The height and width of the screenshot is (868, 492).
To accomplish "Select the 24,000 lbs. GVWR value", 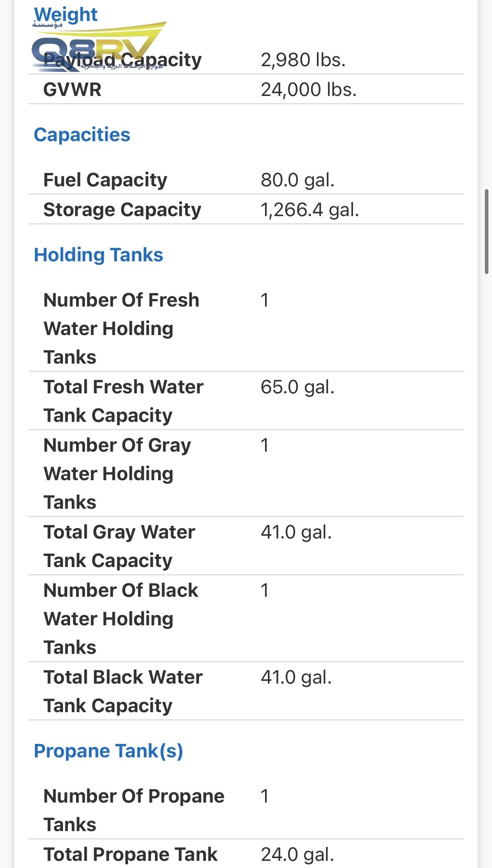I will click(309, 90).
